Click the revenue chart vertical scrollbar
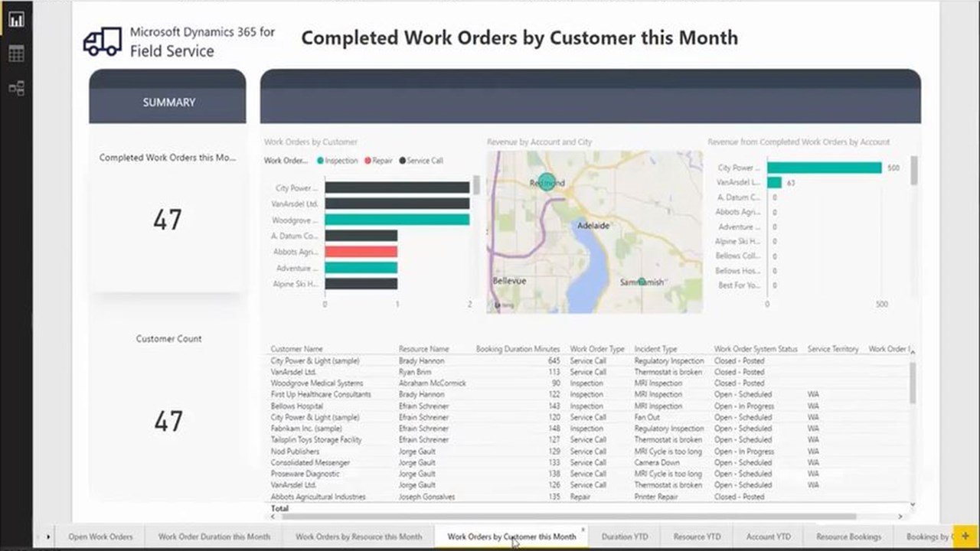980x551 pixels. [x=913, y=170]
